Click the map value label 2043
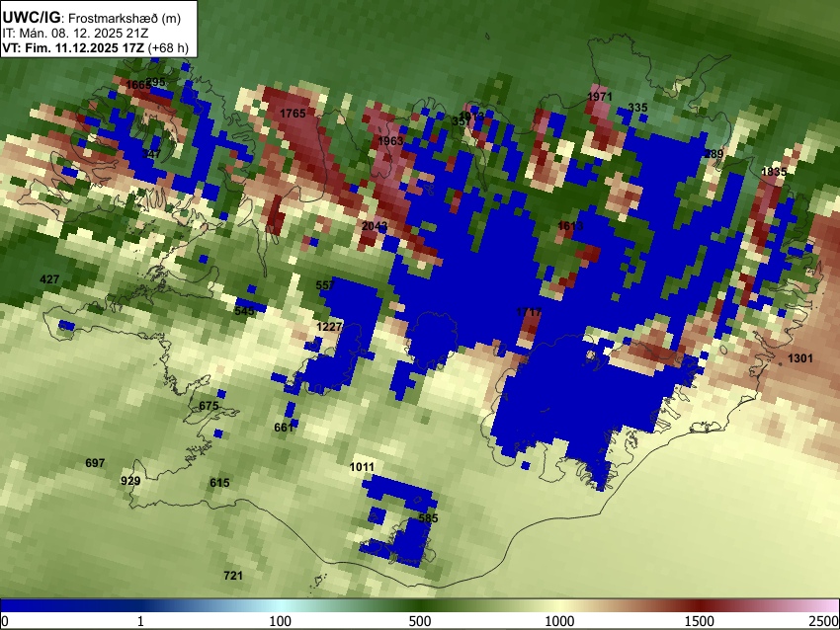The image size is (840, 630). [375, 226]
